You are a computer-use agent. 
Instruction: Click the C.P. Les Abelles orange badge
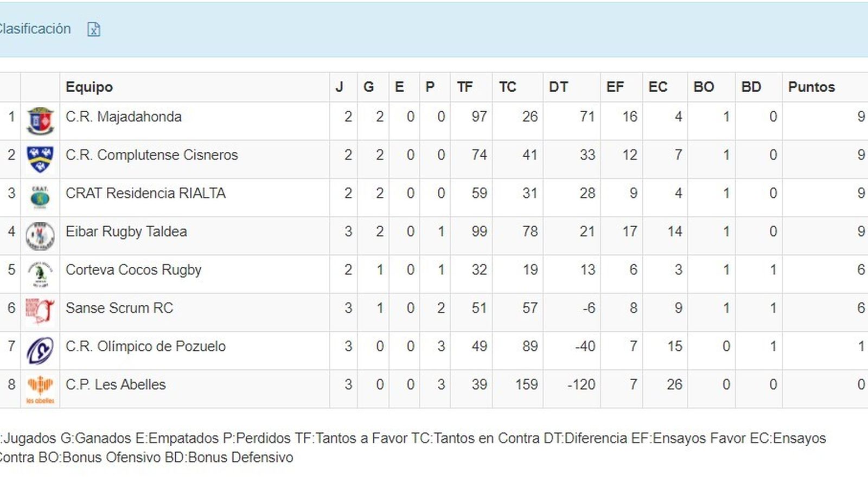(40, 384)
